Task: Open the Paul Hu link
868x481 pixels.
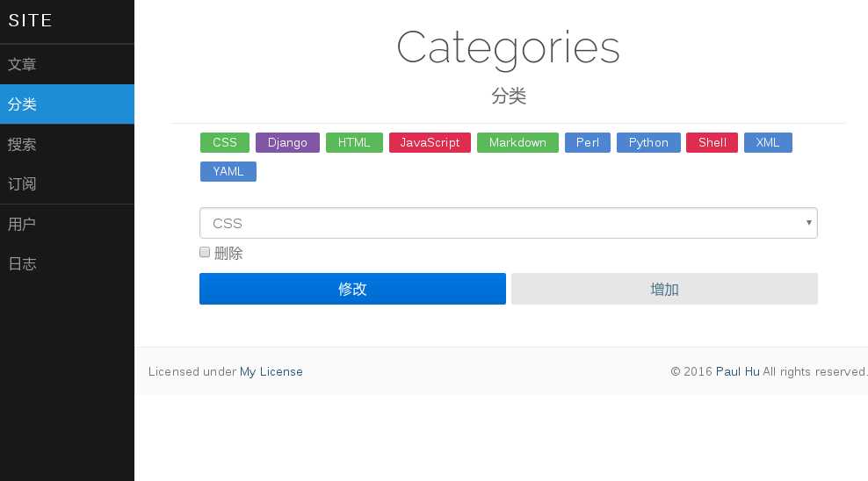Action: [x=737, y=371]
